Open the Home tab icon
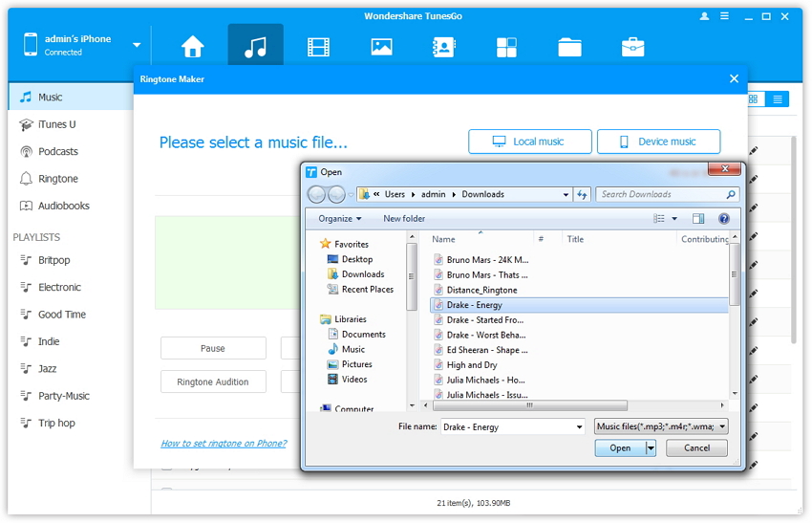The height and width of the screenshot is (523, 812). (193, 47)
